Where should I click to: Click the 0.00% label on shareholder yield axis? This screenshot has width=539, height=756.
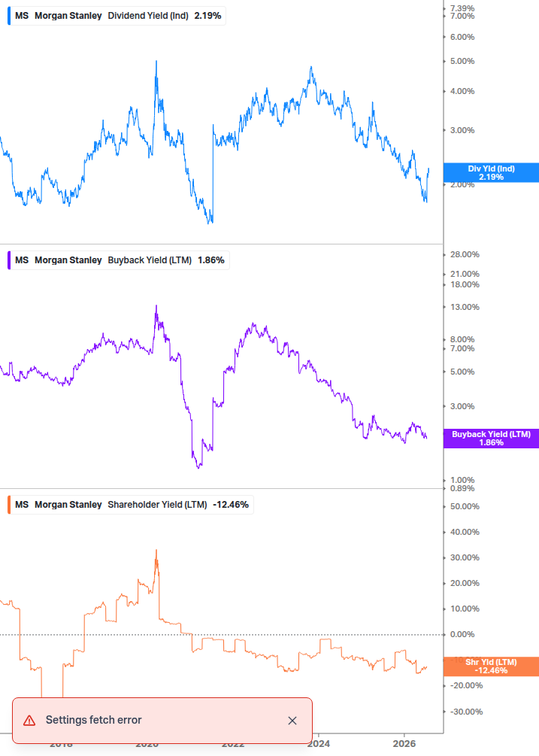pyautogui.click(x=462, y=634)
